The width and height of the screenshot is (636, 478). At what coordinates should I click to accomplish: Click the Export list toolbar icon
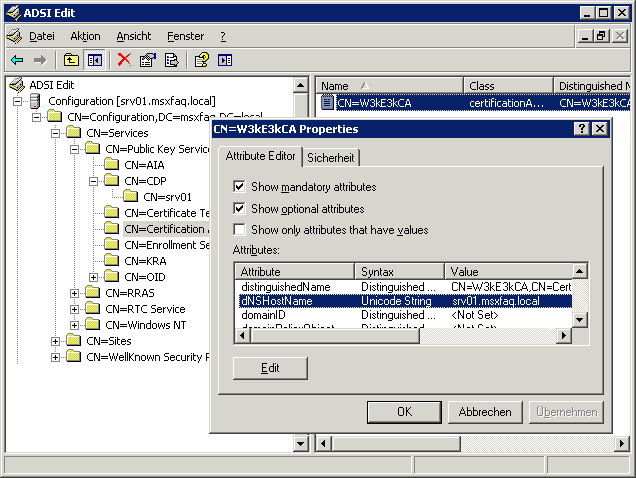coord(172,60)
